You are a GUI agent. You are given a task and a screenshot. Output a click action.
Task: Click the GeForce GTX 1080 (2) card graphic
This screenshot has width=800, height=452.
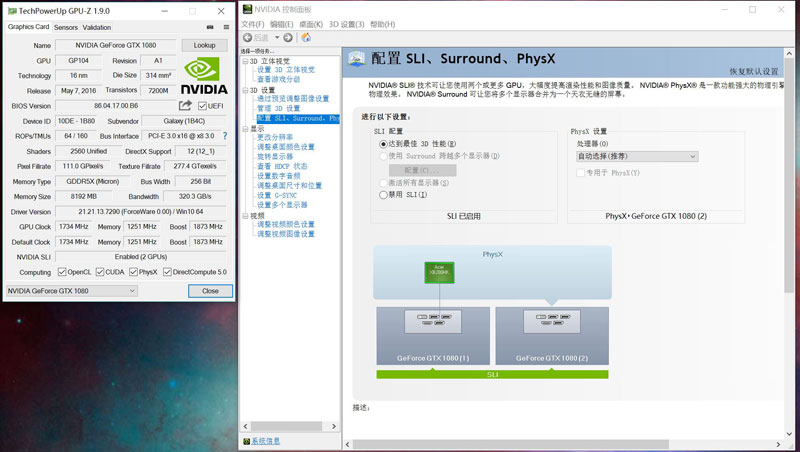(x=552, y=335)
